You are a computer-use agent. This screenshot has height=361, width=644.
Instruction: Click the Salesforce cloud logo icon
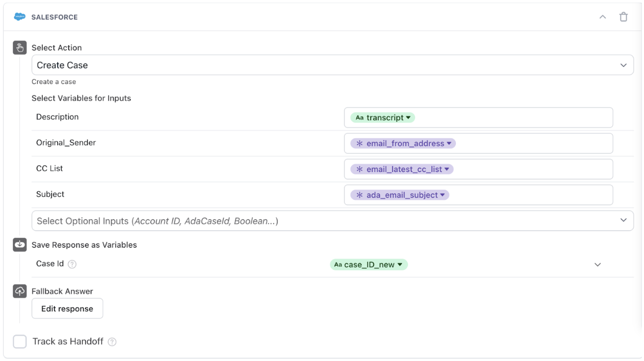coord(19,17)
